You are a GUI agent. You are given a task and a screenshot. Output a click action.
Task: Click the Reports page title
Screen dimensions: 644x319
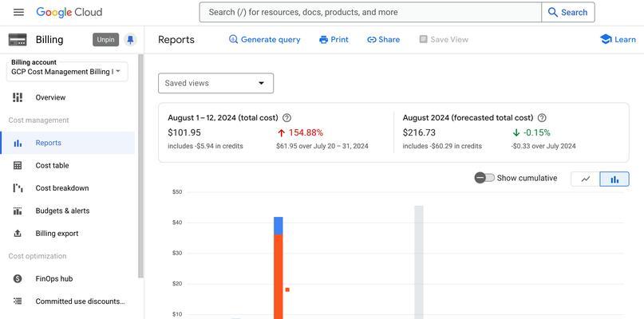pos(176,40)
